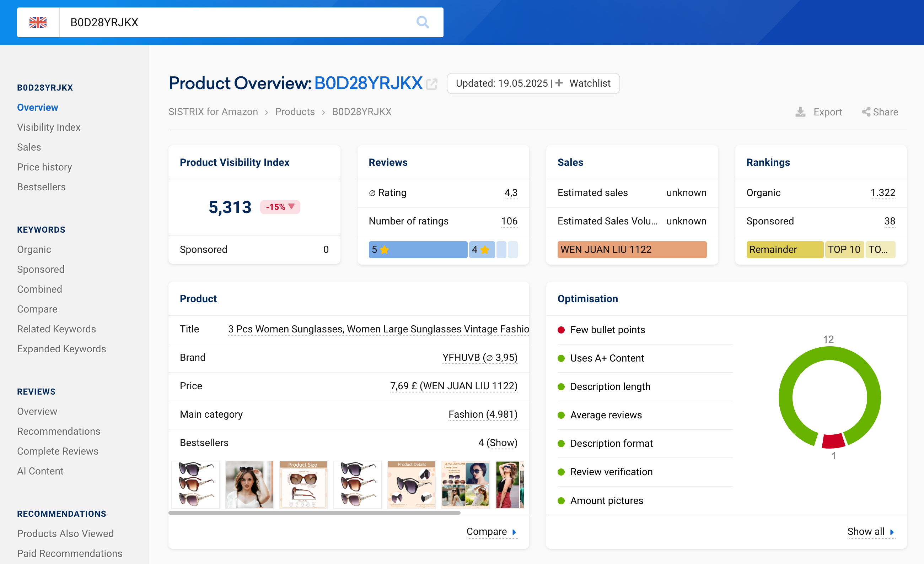Click red segment of optimisation donut chart
Viewport: 924px width, 564px height.
pyautogui.click(x=833, y=441)
